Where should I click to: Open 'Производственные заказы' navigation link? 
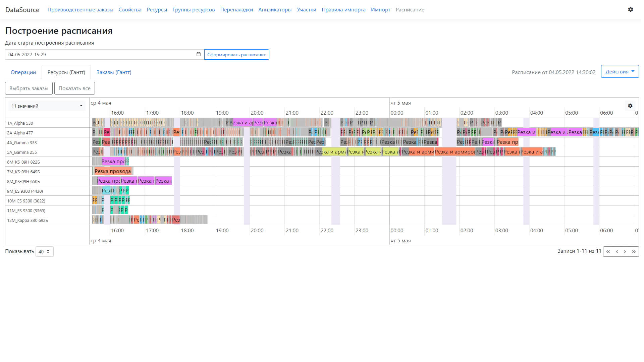click(80, 10)
